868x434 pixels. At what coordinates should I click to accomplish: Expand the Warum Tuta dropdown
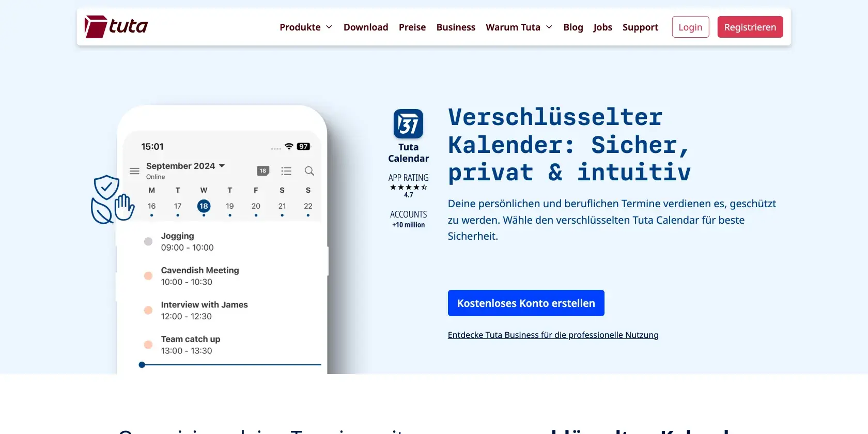519,27
